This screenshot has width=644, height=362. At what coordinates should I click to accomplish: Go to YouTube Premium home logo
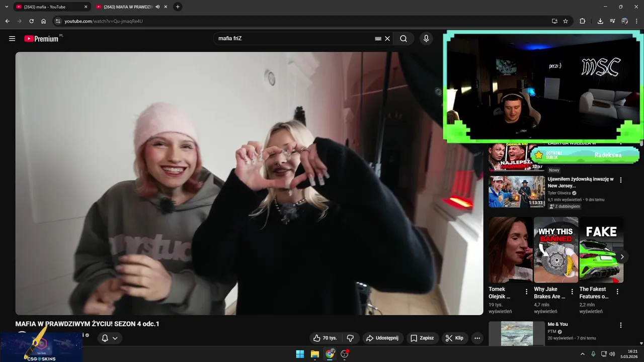click(41, 39)
